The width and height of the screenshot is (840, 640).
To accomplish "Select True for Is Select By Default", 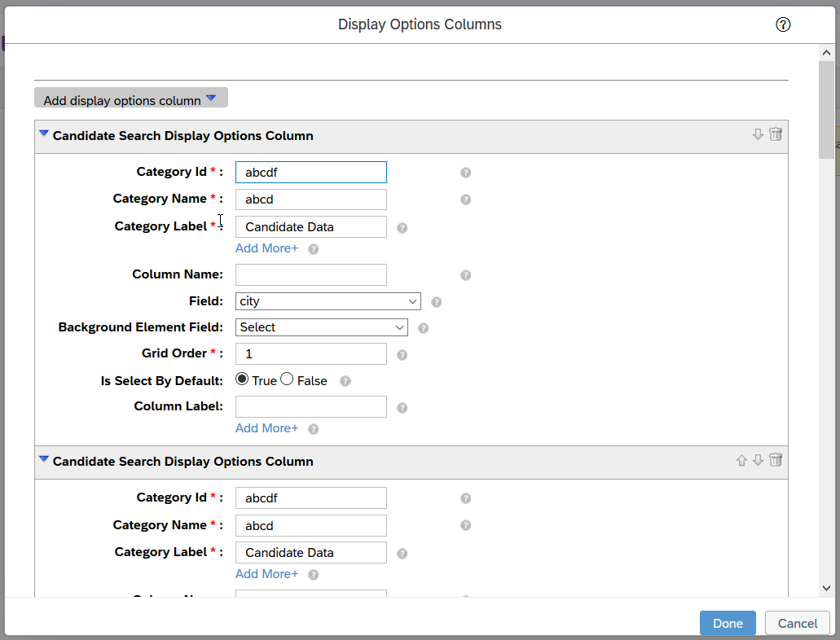I will click(x=242, y=379).
